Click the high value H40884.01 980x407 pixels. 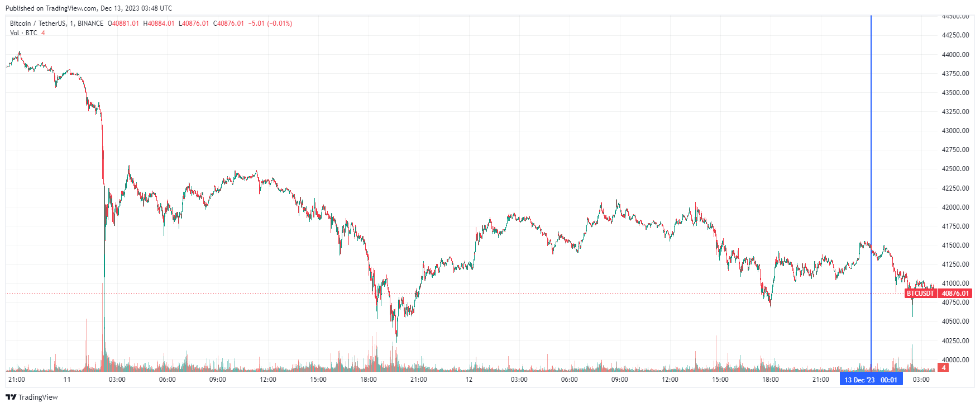(159, 23)
